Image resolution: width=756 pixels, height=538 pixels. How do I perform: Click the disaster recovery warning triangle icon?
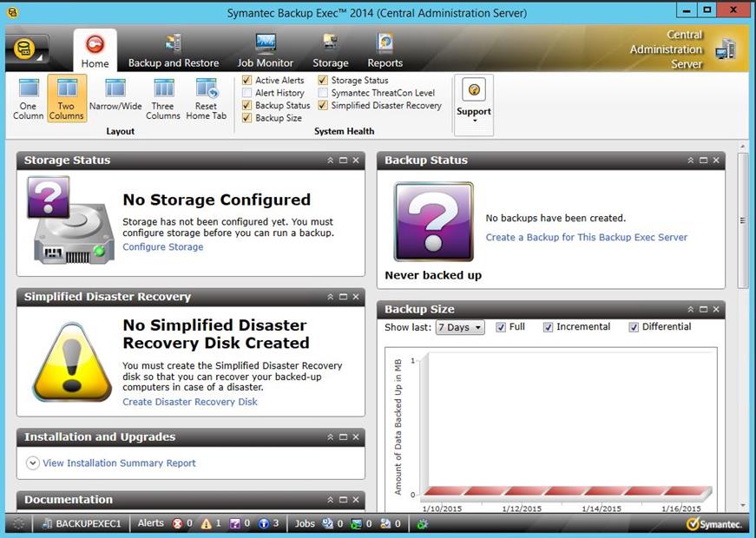(72, 362)
